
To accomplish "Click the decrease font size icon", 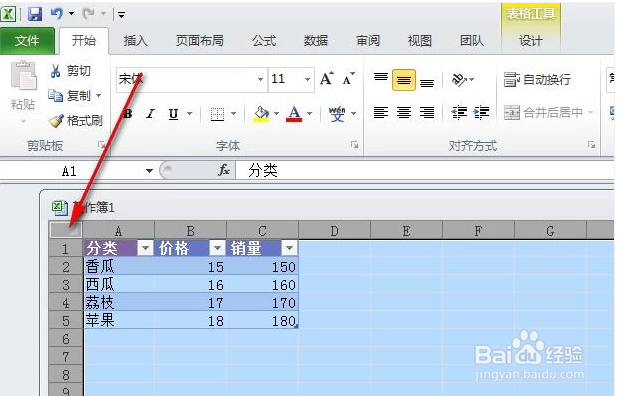I will coord(349,79).
